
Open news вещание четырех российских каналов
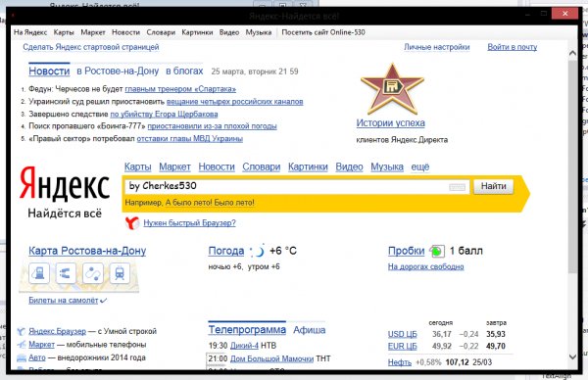tap(235, 102)
